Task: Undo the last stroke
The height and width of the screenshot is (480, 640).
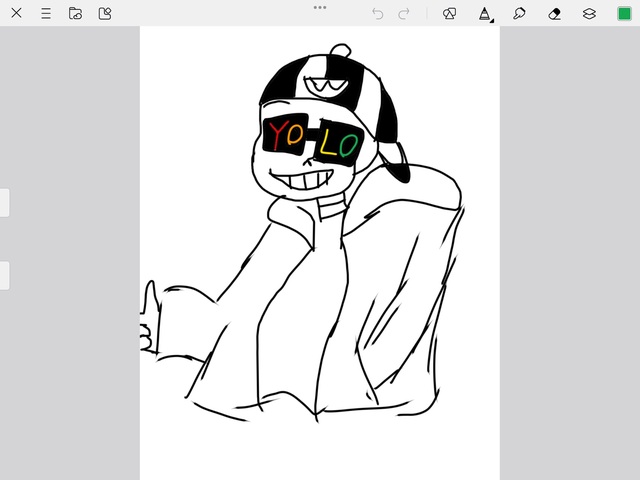Action: (377, 13)
